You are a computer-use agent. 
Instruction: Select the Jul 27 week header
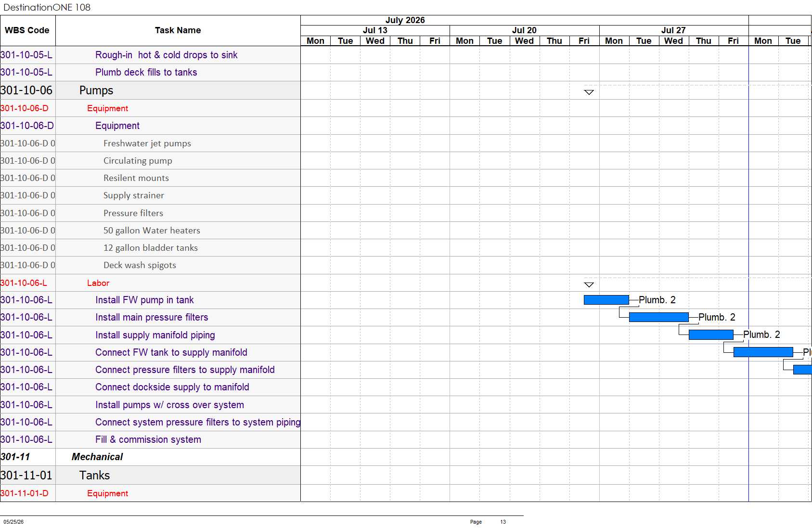pyautogui.click(x=673, y=30)
